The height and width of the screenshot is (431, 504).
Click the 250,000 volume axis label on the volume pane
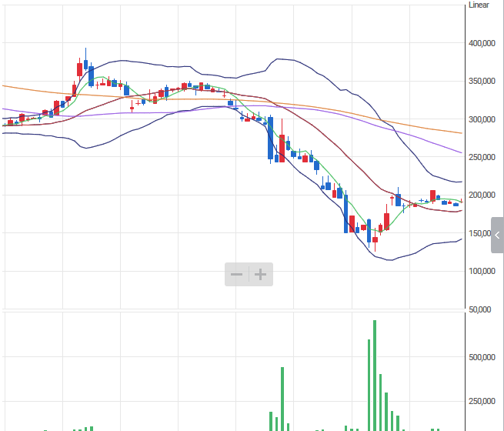(482, 401)
